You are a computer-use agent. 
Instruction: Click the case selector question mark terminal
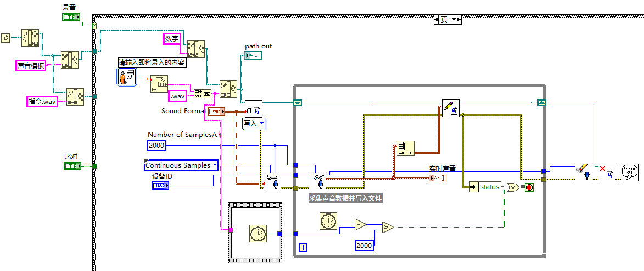click(x=95, y=25)
